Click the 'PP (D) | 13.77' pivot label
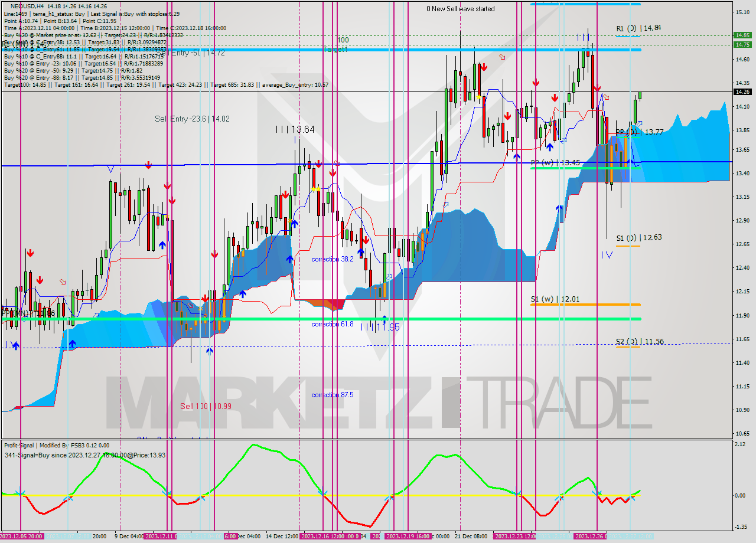Screen dimensions: 756x543 pos(640,132)
